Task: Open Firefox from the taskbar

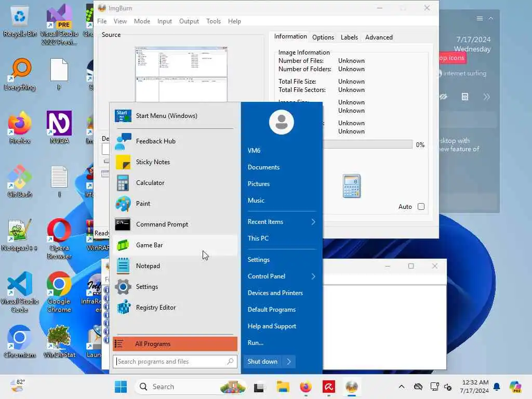Action: 305,387
